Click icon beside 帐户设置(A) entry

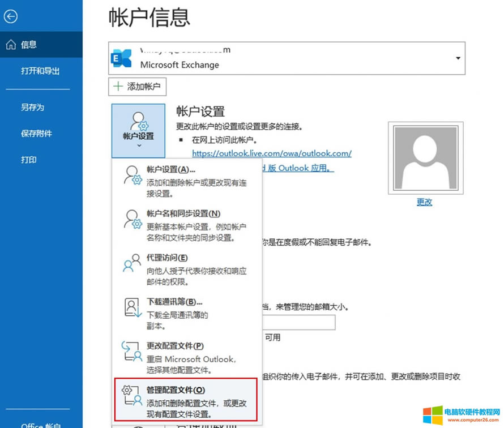click(x=133, y=176)
